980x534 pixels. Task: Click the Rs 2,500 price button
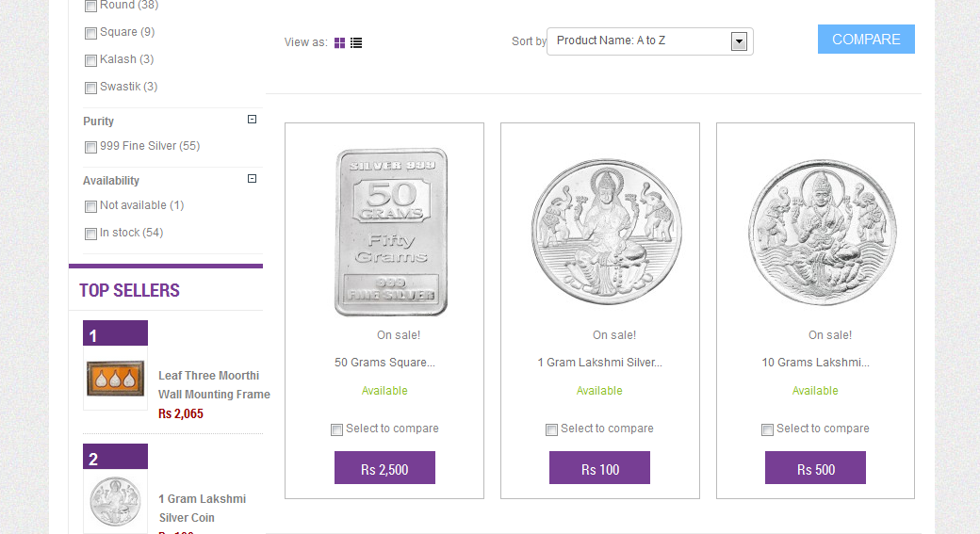[384, 468]
